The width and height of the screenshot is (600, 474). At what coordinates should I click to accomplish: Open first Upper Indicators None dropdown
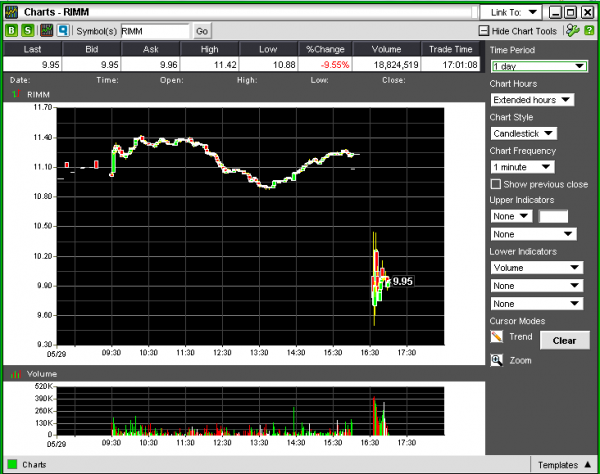[x=512, y=216]
